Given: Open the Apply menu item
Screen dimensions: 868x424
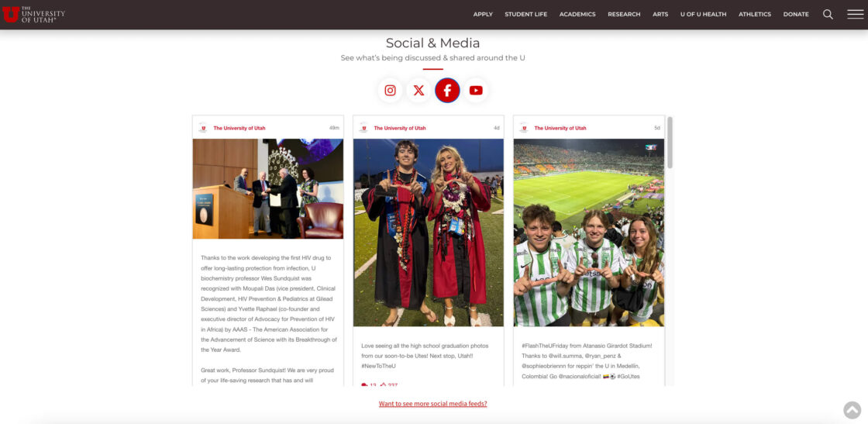Looking at the screenshot, I should coord(483,15).
